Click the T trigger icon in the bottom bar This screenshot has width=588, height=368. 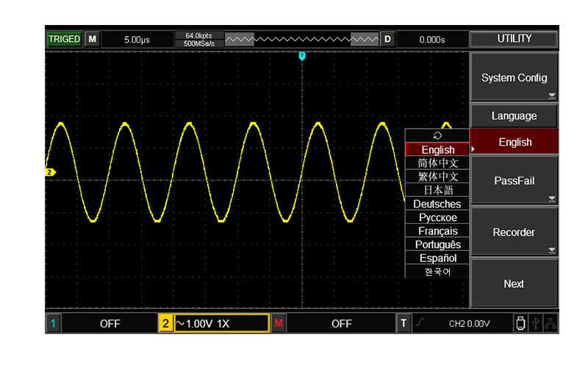tap(404, 323)
